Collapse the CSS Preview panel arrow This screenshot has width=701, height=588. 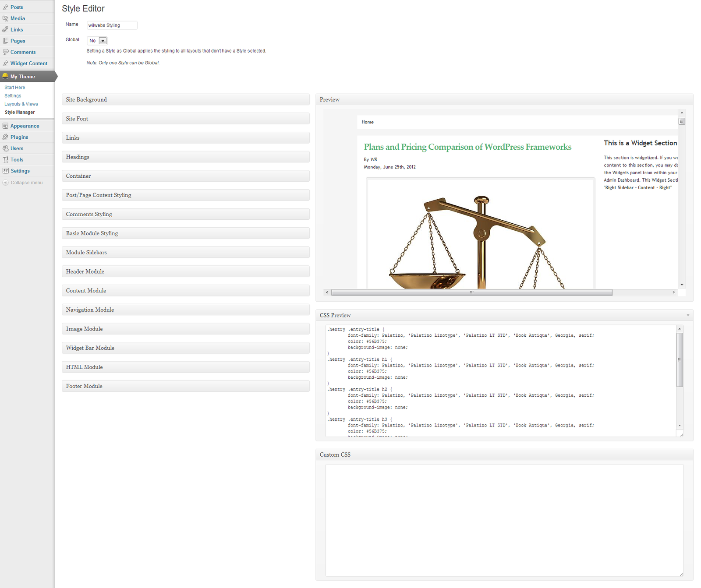(687, 315)
